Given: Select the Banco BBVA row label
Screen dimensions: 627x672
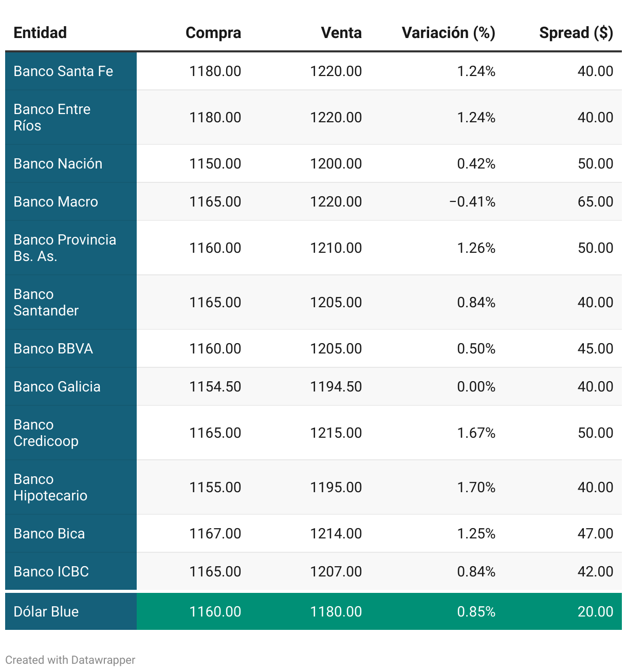Looking at the screenshot, I should point(53,349).
